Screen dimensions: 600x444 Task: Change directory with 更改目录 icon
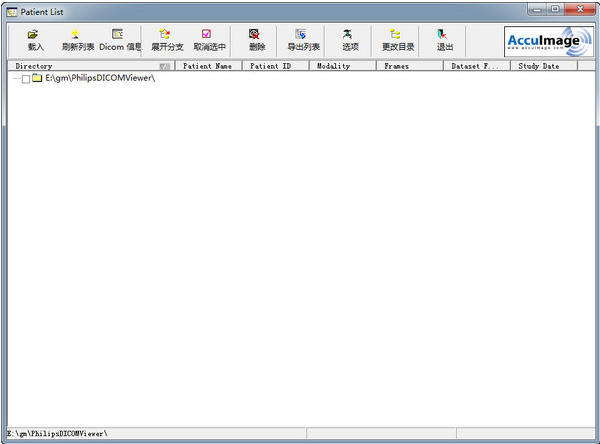click(397, 39)
